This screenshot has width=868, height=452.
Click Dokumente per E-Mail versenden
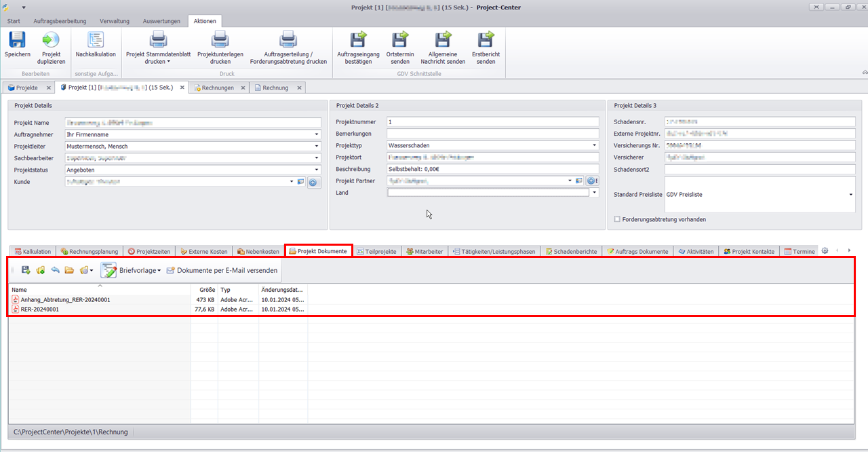click(x=222, y=270)
